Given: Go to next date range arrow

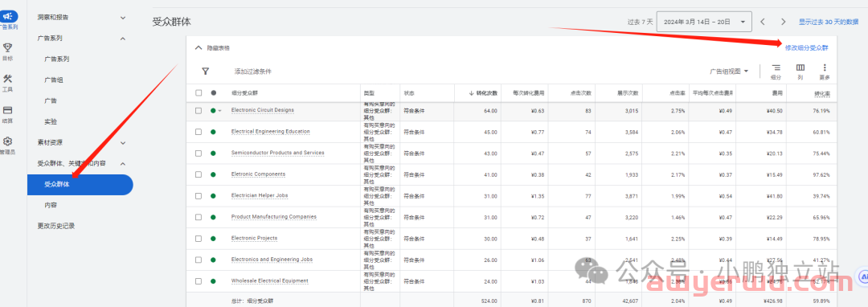Looking at the screenshot, I should (784, 23).
